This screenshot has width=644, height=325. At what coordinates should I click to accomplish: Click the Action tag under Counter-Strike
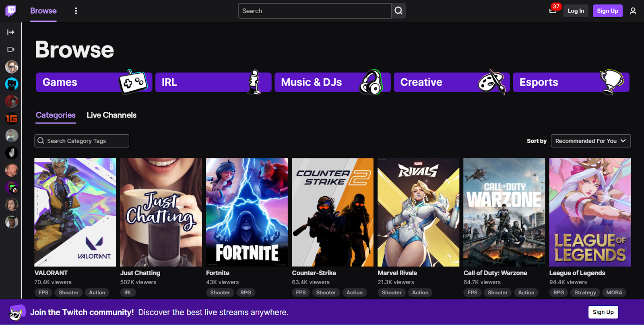click(x=355, y=293)
